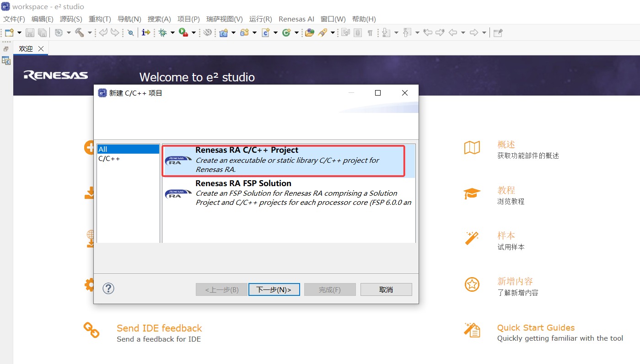Click the Search flashlight icon
The height and width of the screenshot is (364, 640).
coord(323,32)
